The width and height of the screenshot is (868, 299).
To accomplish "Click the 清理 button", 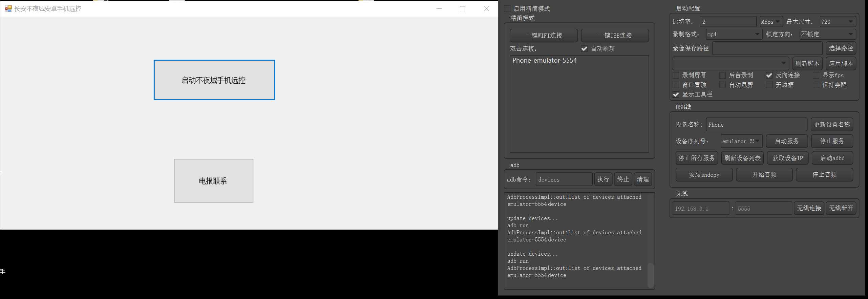I will (643, 179).
